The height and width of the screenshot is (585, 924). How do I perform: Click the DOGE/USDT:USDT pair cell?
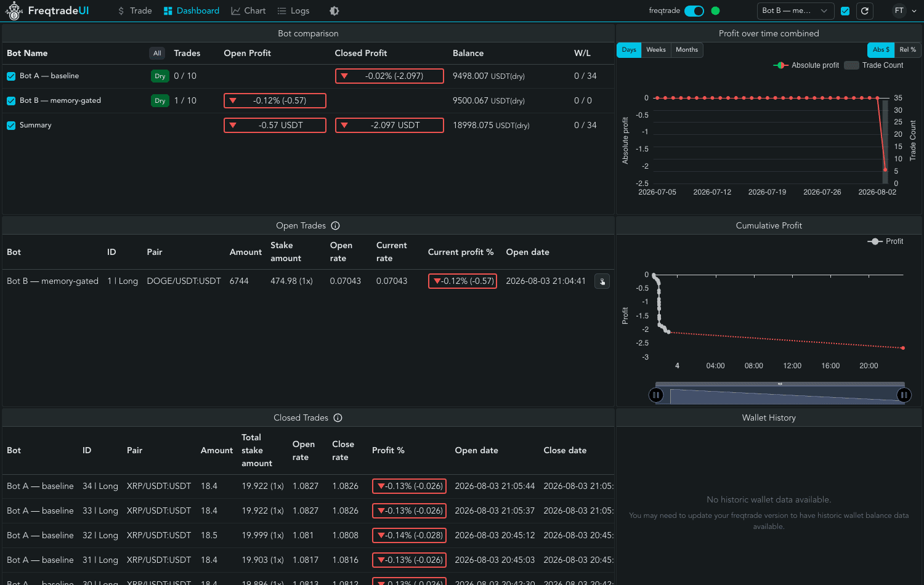(184, 281)
